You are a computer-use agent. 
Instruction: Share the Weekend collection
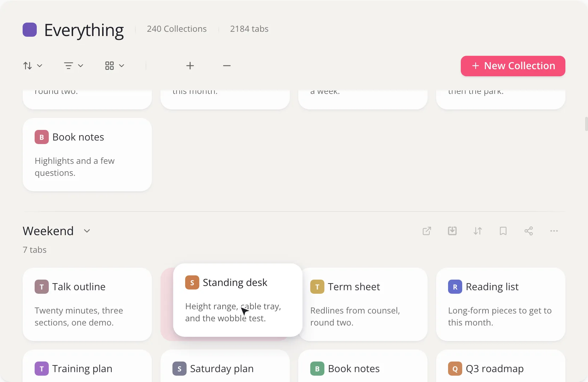coord(529,231)
